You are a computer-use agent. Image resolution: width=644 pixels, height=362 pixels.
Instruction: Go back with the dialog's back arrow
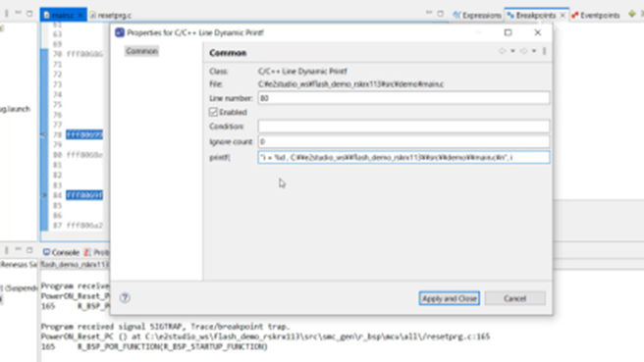click(x=502, y=51)
